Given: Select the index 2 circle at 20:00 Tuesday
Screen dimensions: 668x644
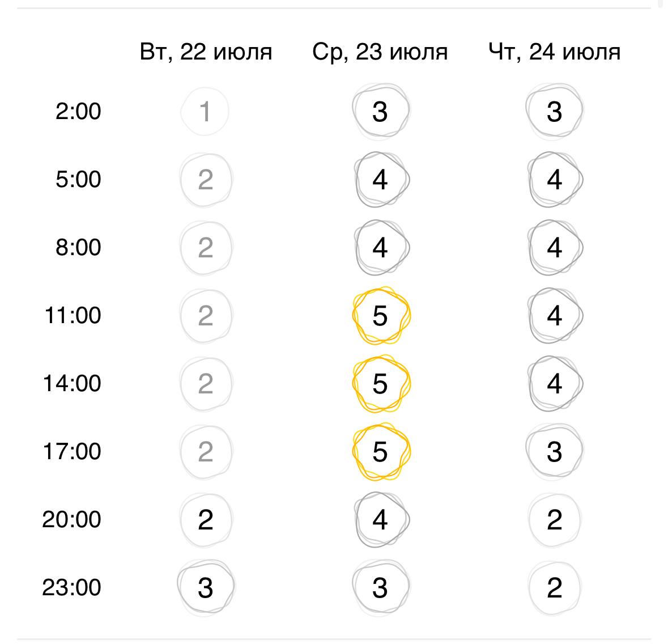Looking at the screenshot, I should click(206, 520).
